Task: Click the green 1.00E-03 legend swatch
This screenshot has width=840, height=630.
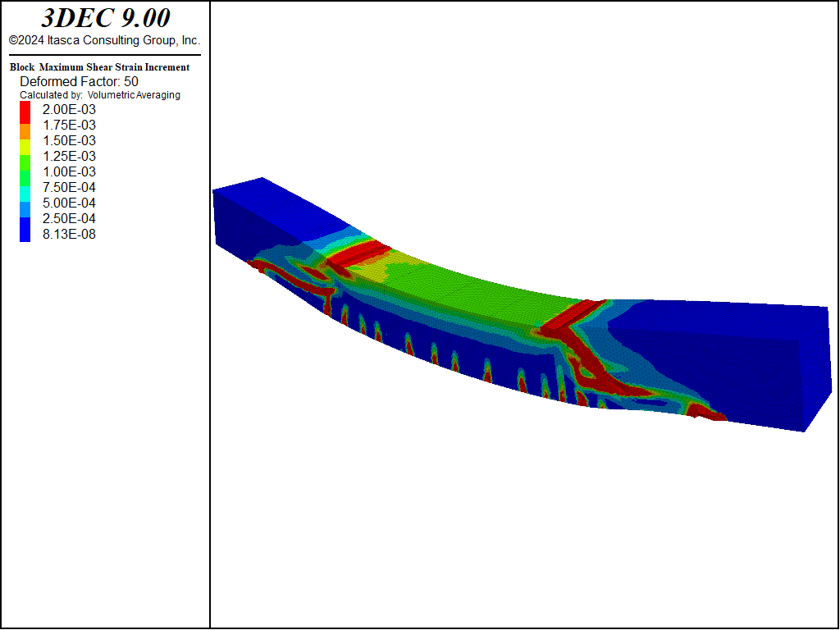Action: tap(25, 172)
